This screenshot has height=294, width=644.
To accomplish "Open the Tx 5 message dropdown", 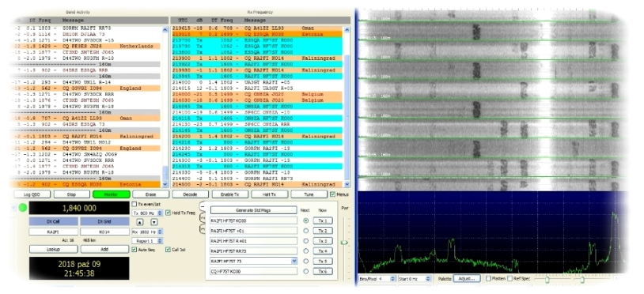I will (x=294, y=261).
